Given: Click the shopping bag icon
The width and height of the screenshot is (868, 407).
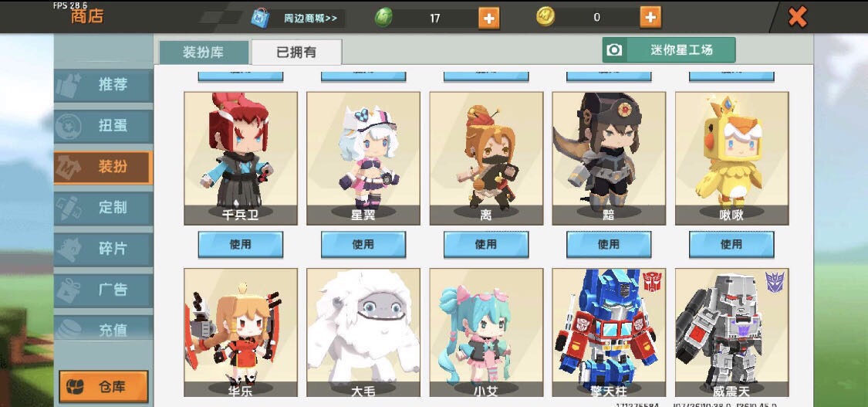Looking at the screenshot, I should (259, 18).
